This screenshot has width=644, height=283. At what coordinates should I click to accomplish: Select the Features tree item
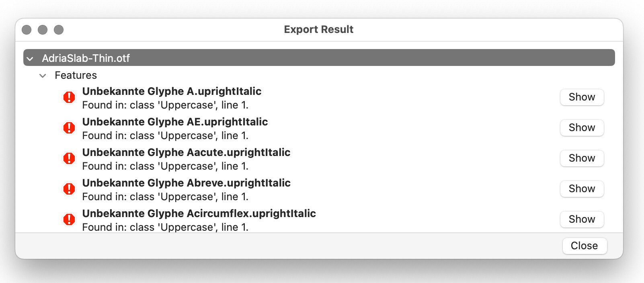pos(76,76)
